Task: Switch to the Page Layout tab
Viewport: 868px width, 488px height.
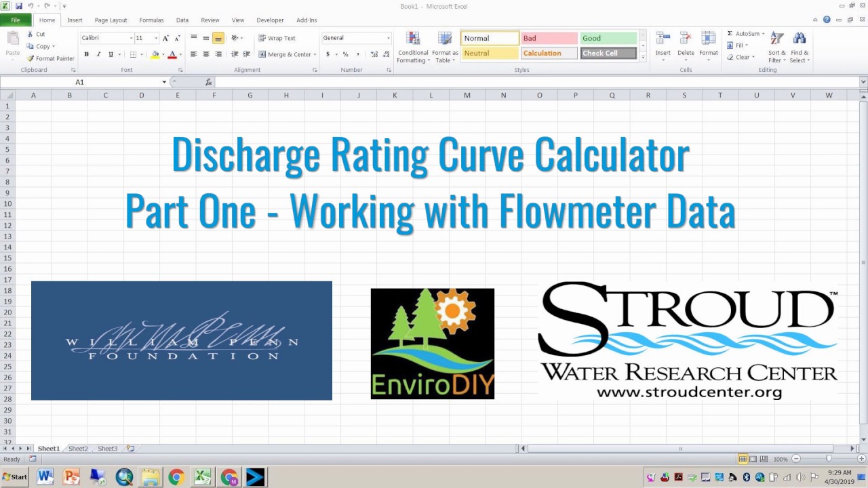Action: 111,20
